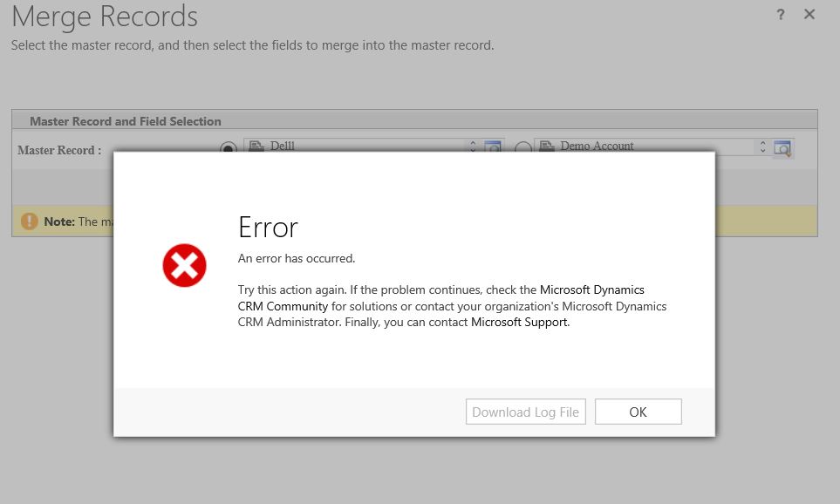Click the red error icon in the dialog

point(184,265)
